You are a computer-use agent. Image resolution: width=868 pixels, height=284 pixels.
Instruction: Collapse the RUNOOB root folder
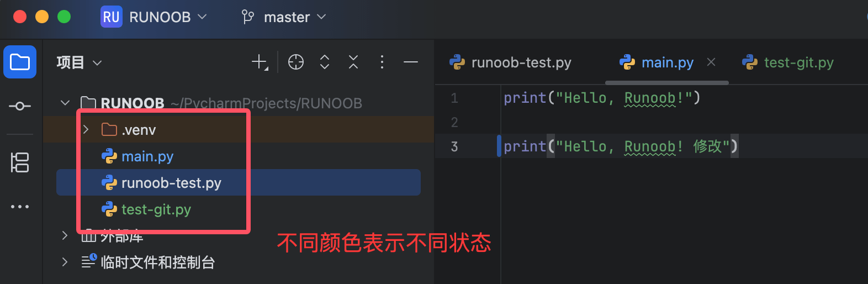65,103
